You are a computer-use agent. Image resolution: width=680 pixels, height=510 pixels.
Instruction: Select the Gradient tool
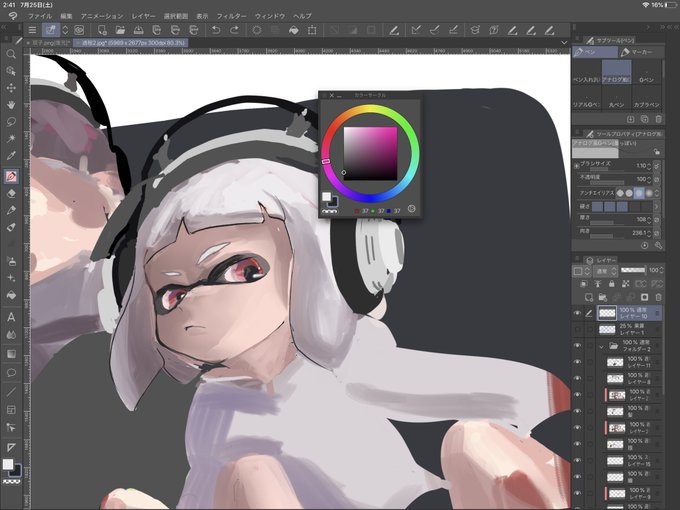(x=11, y=354)
